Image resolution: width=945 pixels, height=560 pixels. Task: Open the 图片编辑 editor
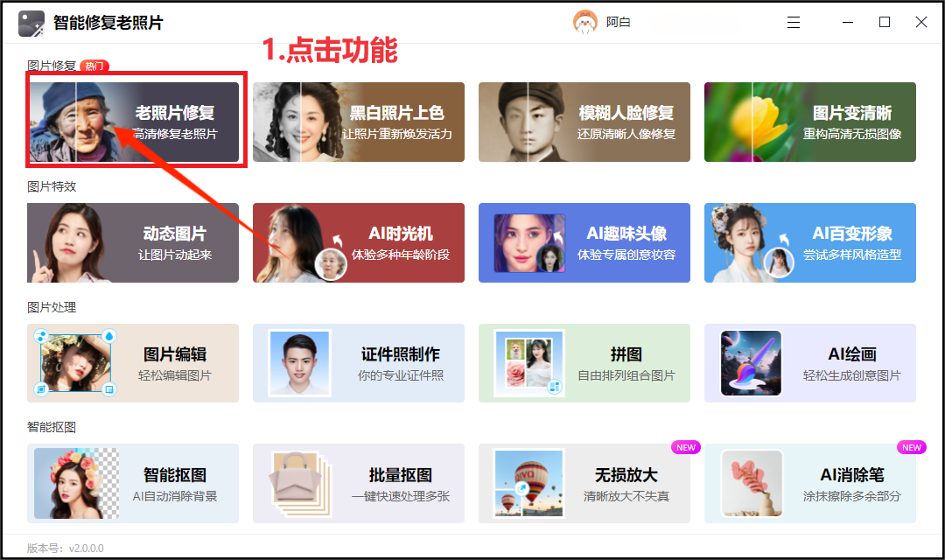pos(133,363)
